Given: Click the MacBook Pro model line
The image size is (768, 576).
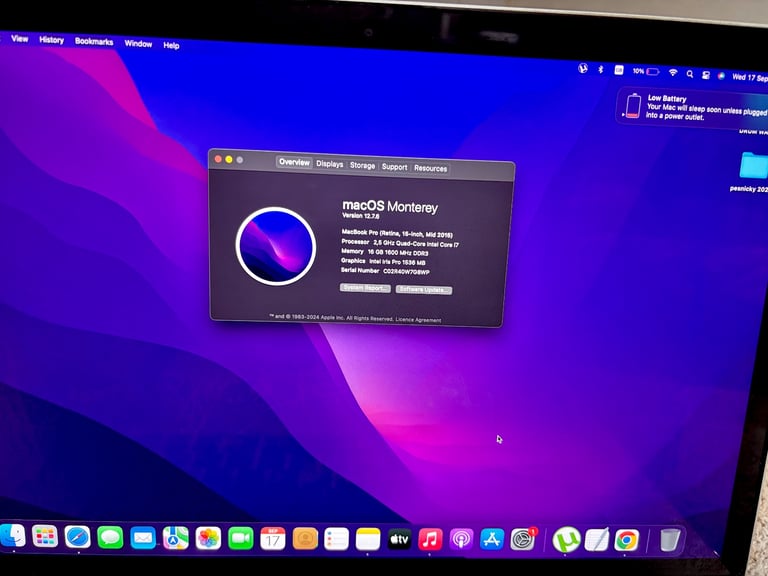Looking at the screenshot, I should 397,233.
